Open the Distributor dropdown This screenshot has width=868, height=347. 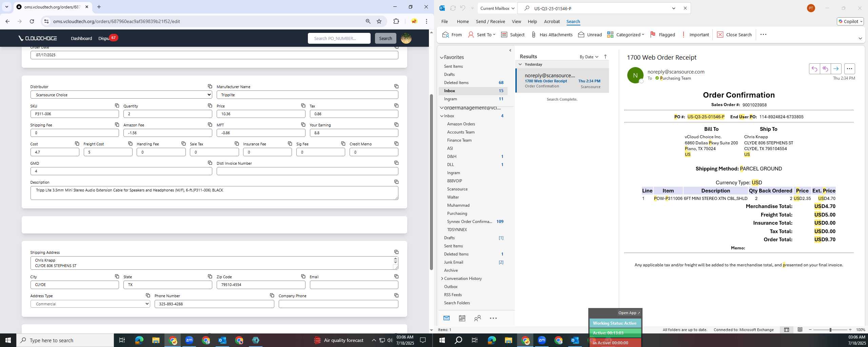click(121, 95)
